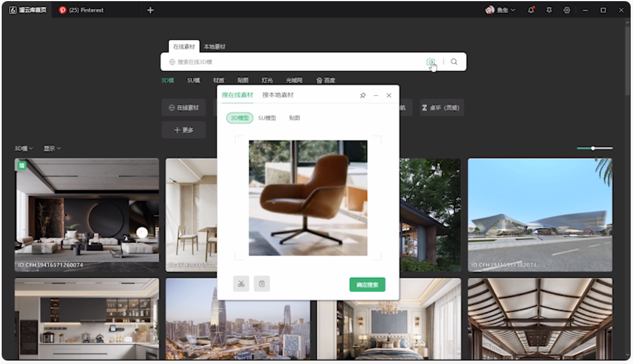Switch to 搜在线素材 tab in dialog

click(237, 95)
